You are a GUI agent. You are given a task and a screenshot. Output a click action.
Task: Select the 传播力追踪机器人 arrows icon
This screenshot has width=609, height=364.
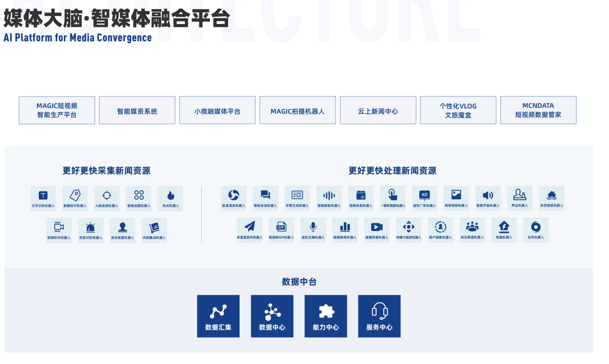(x=409, y=227)
